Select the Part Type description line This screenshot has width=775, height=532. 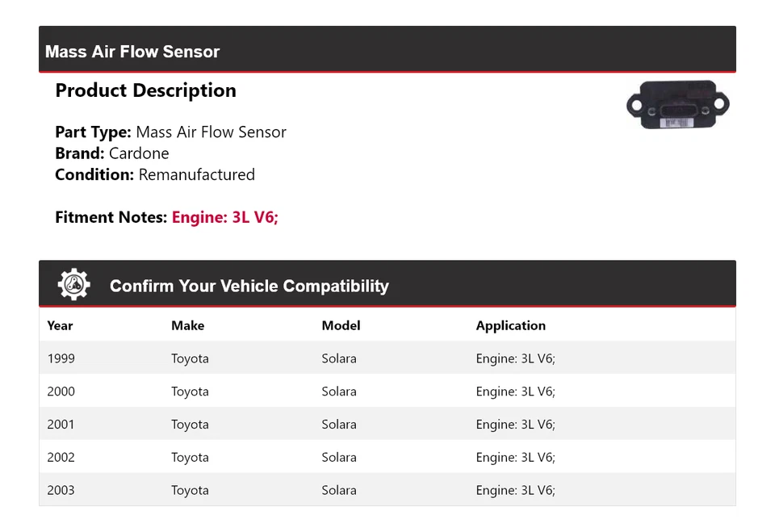pyautogui.click(x=170, y=132)
